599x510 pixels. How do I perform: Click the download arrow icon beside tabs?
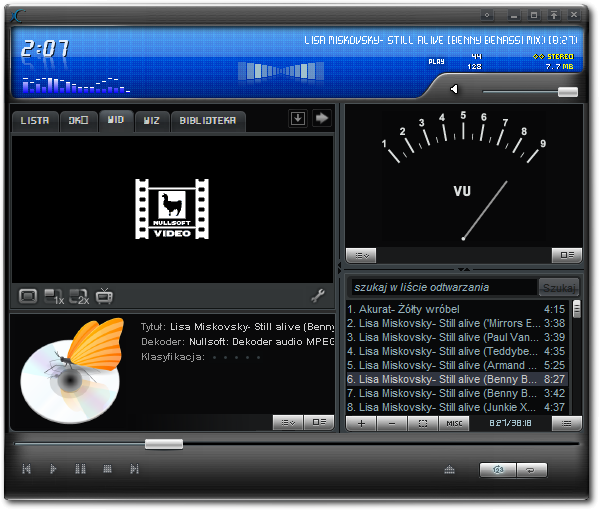(298, 118)
